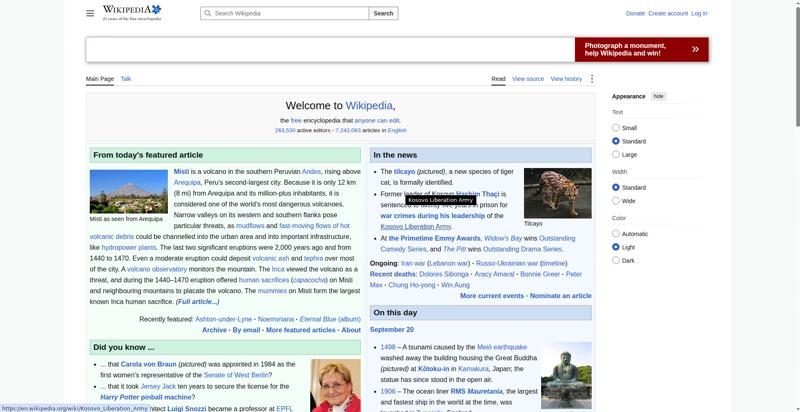Open the September 20 link
The height and width of the screenshot is (412, 800).
[392, 329]
